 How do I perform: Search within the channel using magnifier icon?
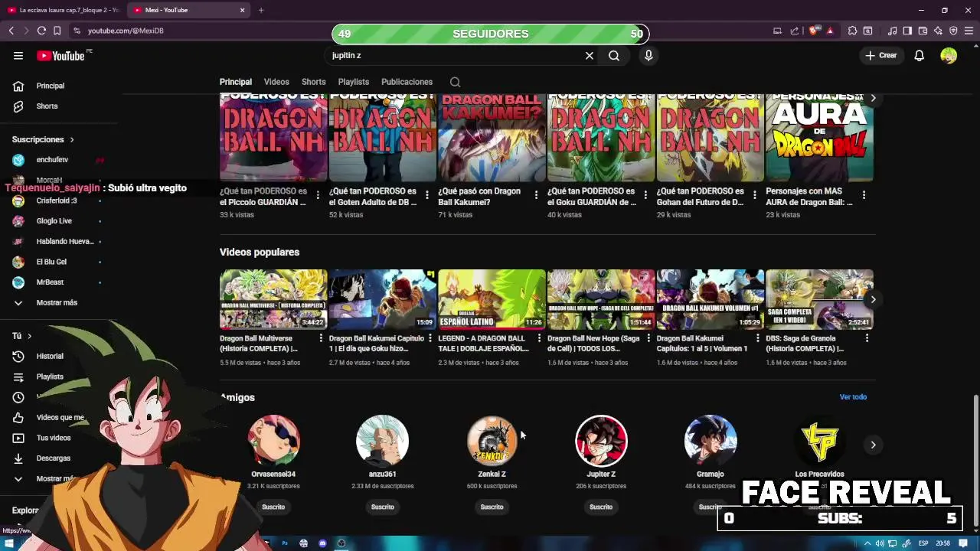455,82
